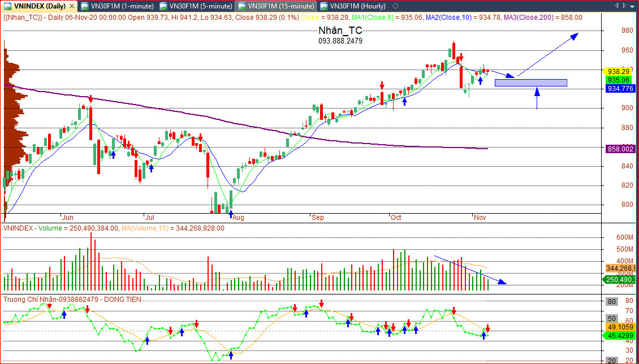Add a new chart tab with the plus icon
This screenshot has width=639, height=364.
click(x=395, y=6)
